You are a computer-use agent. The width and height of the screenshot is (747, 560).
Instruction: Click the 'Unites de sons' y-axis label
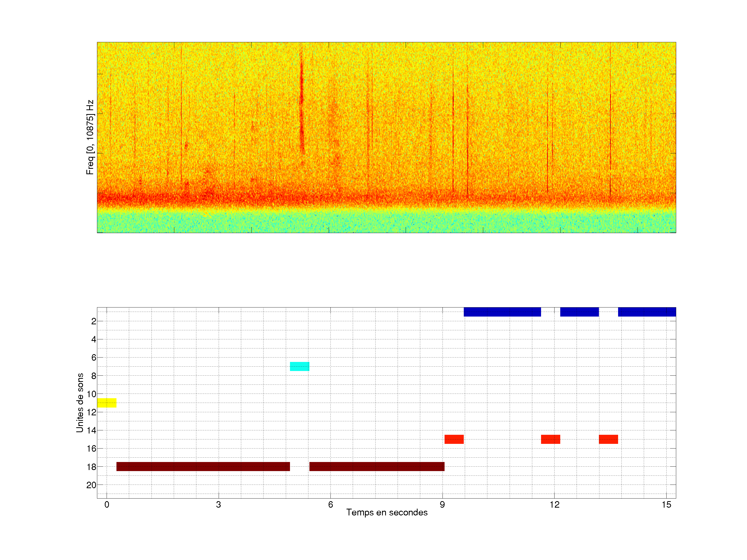[x=80, y=403]
